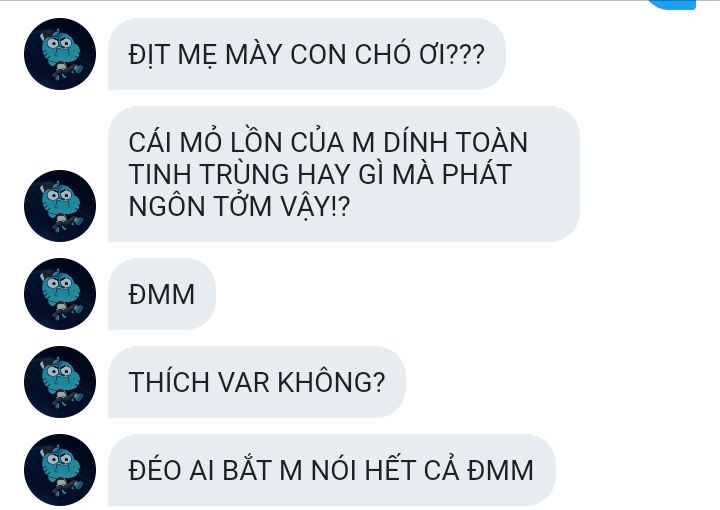
Task: Click the partially visible blue sent bubble
Action: (x=671, y=4)
